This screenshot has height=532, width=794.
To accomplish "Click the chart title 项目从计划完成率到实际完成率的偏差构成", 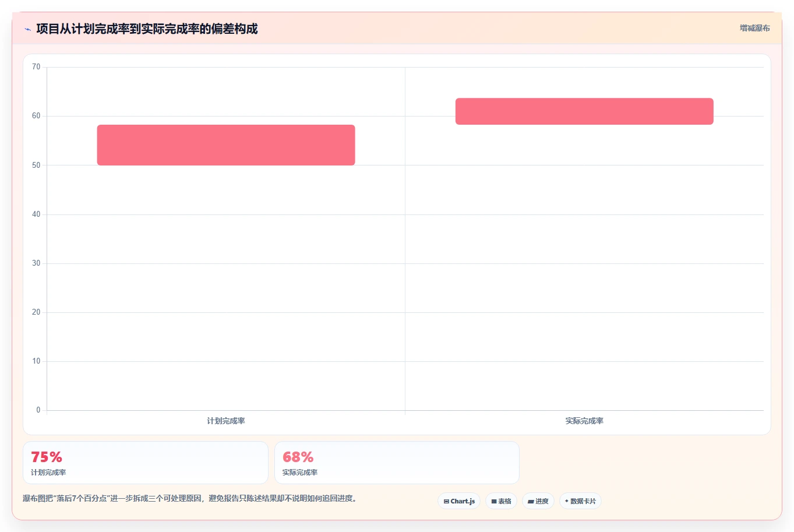I will [147, 29].
